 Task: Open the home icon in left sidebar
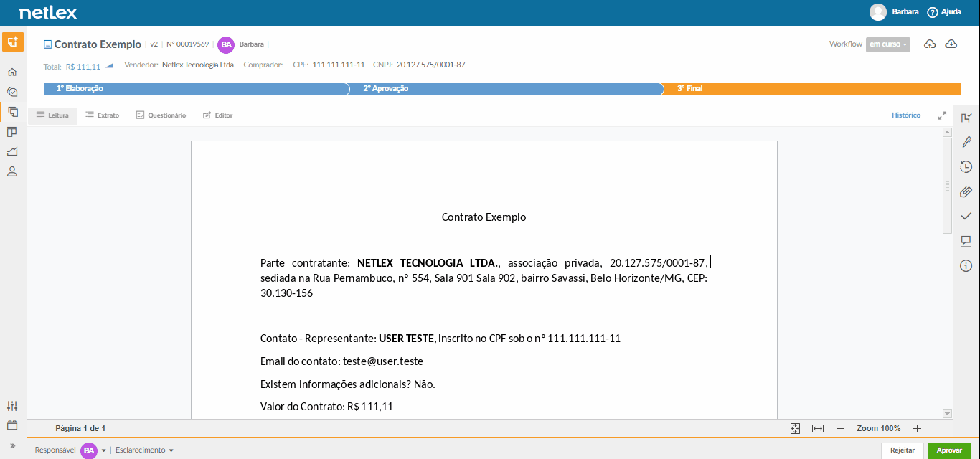tap(12, 72)
